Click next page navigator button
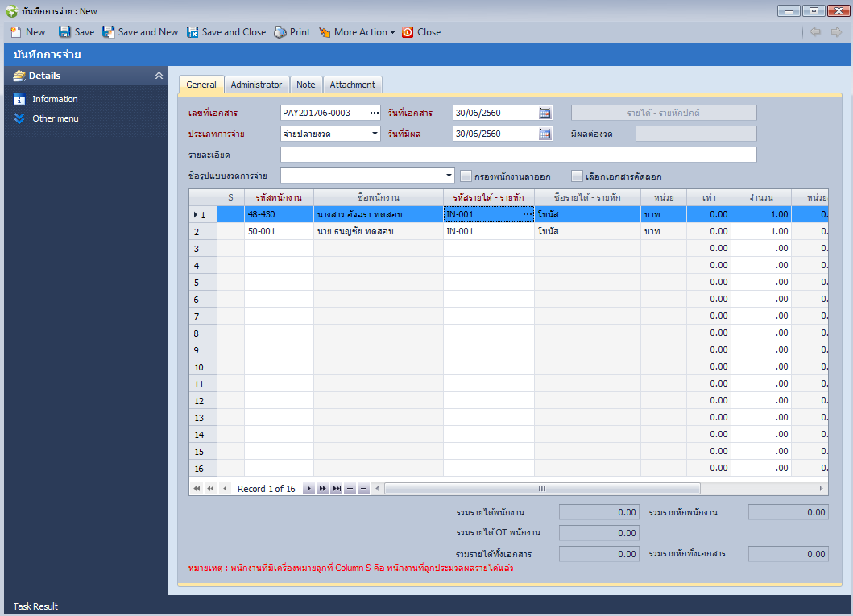The image size is (853, 616). tap(323, 488)
